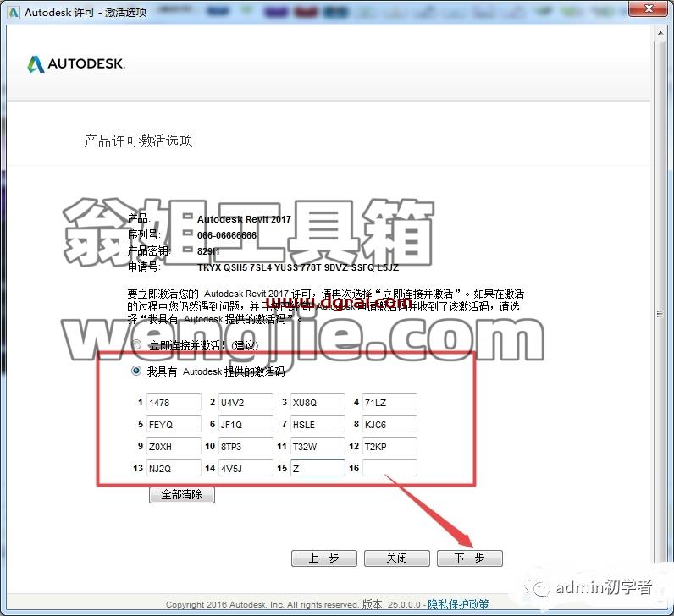Click the Clear All (全部清除) button
Screen dimensions: 674x616
pos(182,494)
